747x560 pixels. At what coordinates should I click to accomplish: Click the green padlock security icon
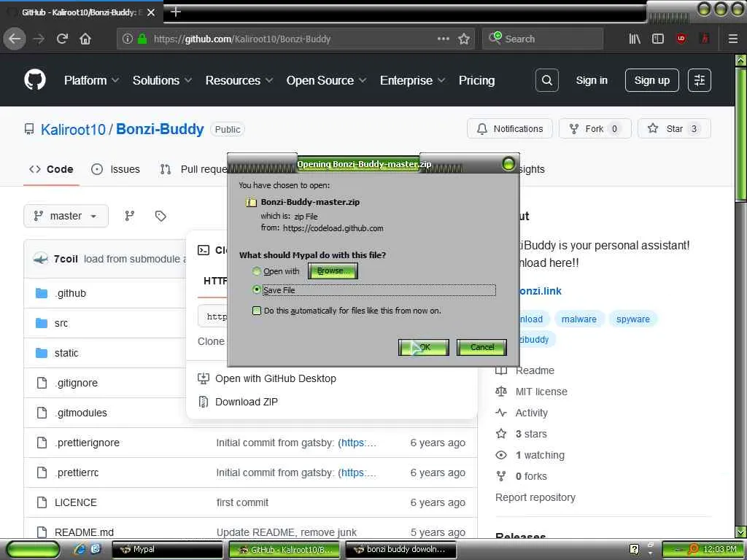coord(142,39)
